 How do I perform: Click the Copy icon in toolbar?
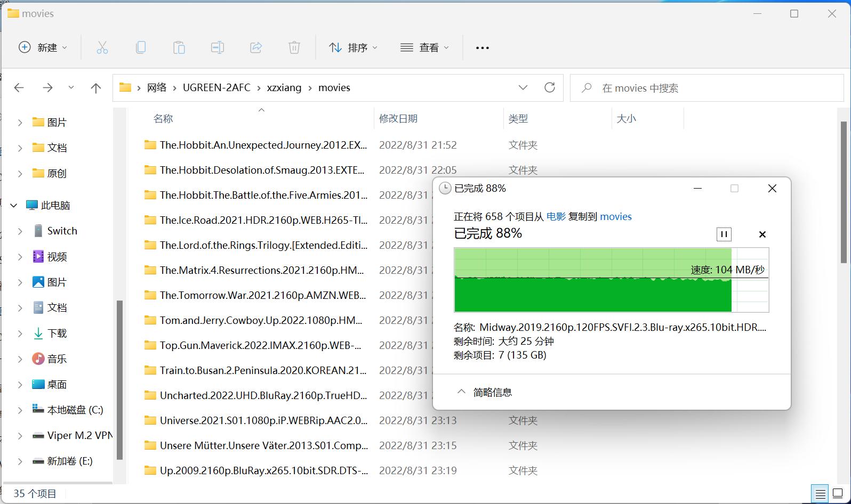tap(141, 47)
